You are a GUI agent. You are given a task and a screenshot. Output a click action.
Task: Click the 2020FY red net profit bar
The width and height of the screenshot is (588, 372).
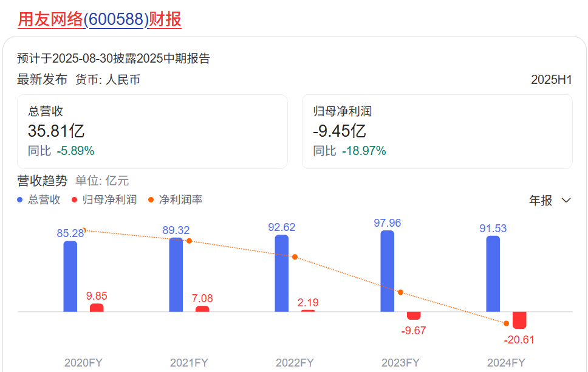[x=97, y=308]
